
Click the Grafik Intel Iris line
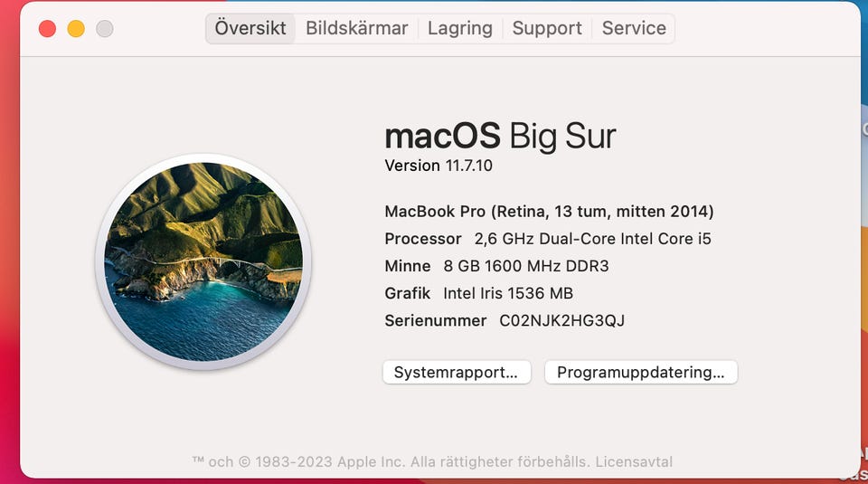coord(479,293)
